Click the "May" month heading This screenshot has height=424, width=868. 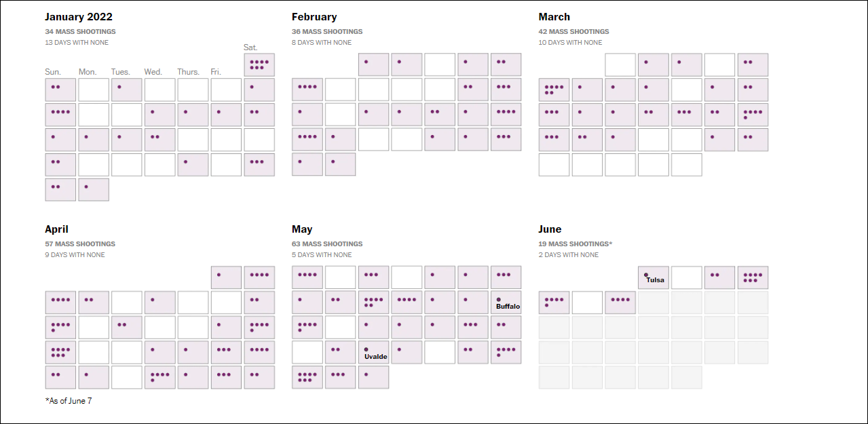click(302, 229)
